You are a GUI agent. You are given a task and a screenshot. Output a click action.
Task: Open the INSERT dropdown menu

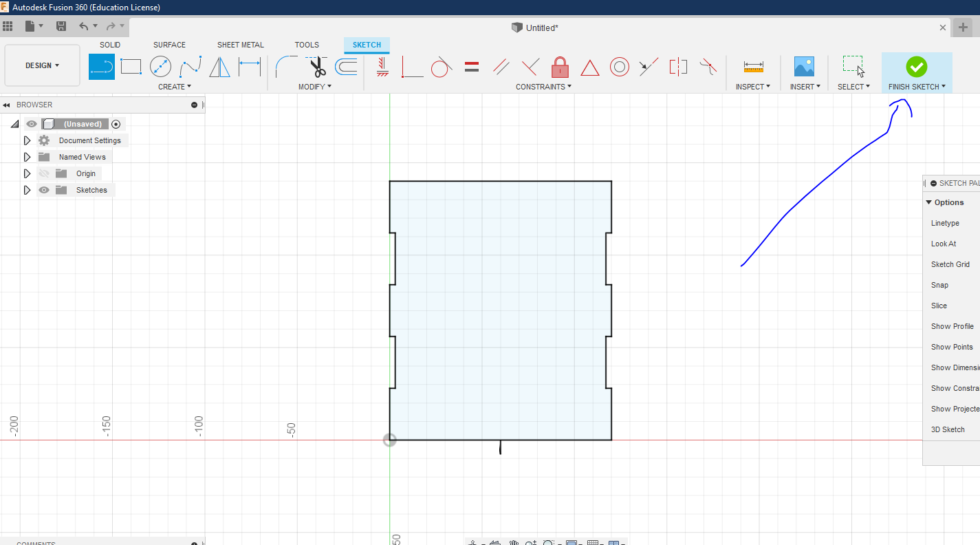(805, 87)
